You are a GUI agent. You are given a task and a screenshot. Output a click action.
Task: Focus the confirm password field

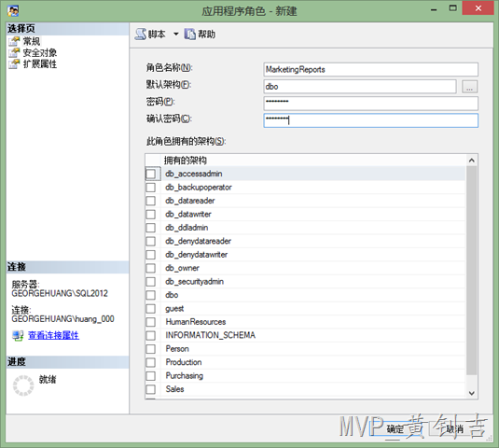tap(370, 120)
